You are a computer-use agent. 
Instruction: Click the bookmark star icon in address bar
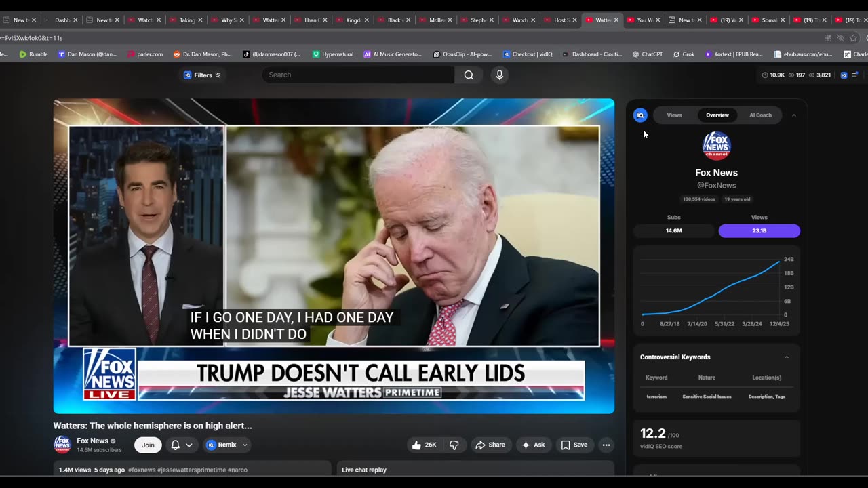(x=853, y=38)
